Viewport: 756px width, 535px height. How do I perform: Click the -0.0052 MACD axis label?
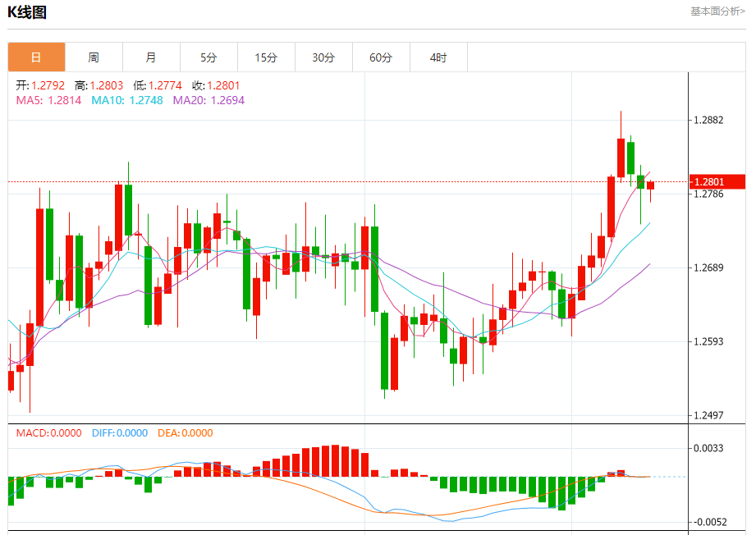point(708,522)
